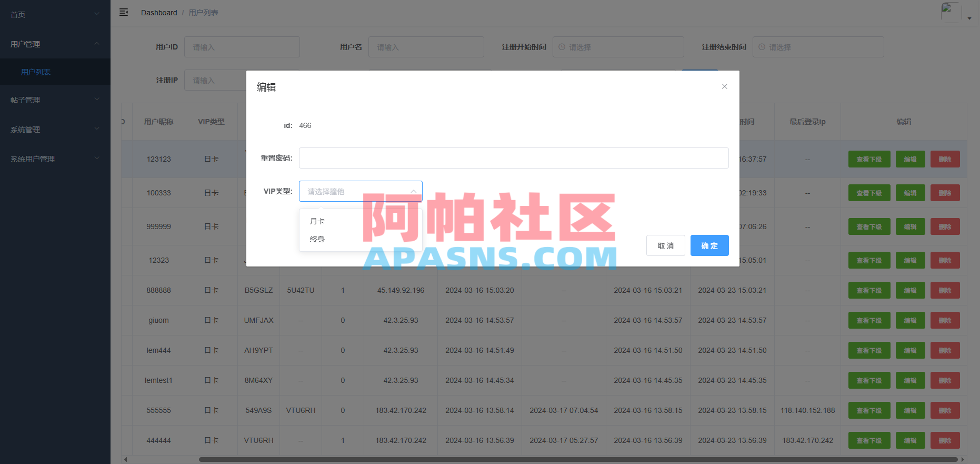Click the clock icon in 注册结束时间
The image size is (980, 464).
coord(762,47)
